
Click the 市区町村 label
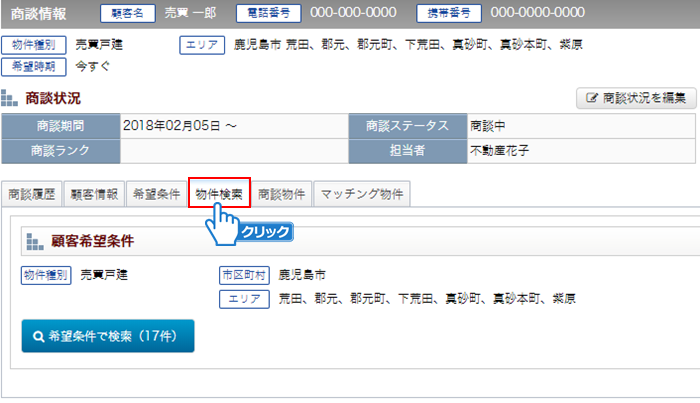[244, 274]
